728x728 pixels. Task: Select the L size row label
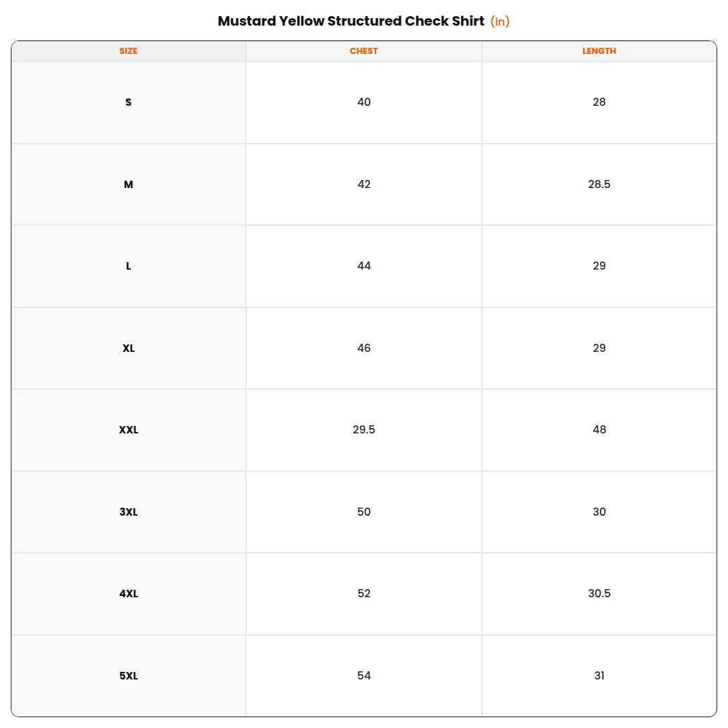[x=128, y=266]
